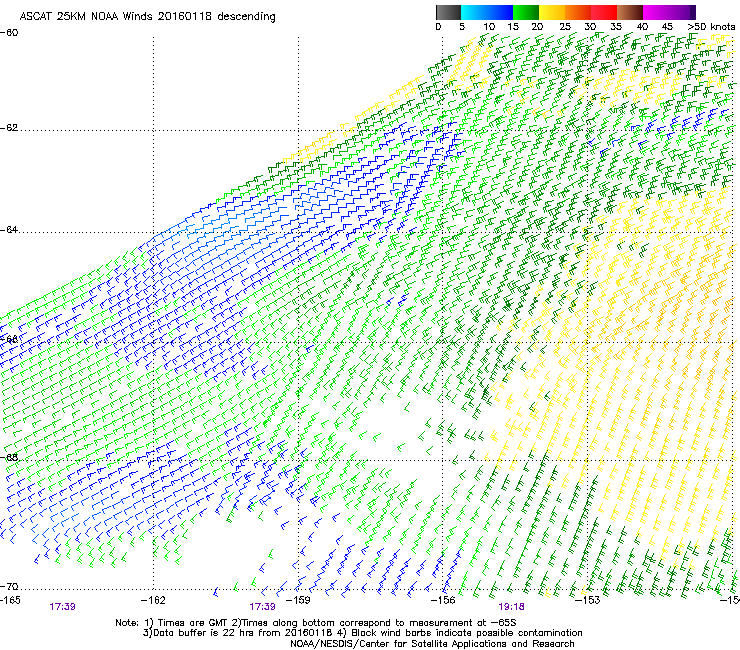Click the purple '17:39' time near -159
Screen dimensions: 740x650
(x=262, y=607)
